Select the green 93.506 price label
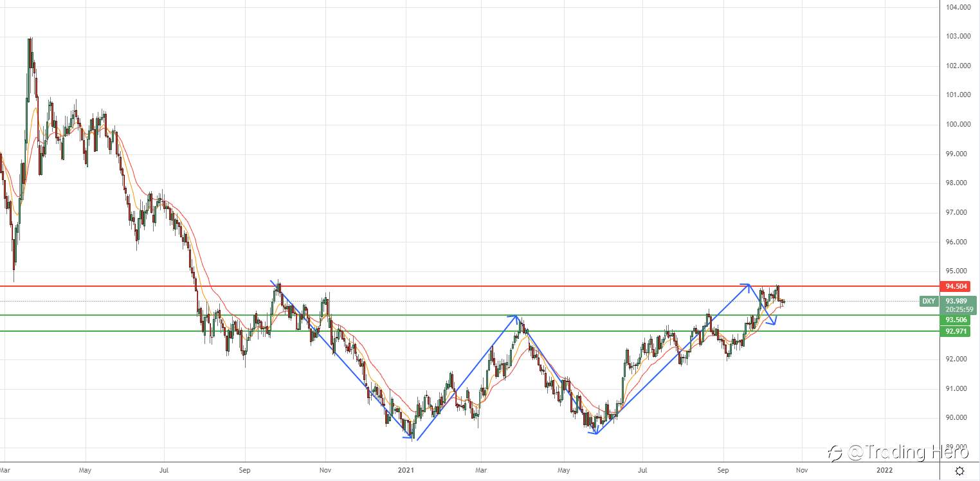The image size is (980, 481). 954,320
